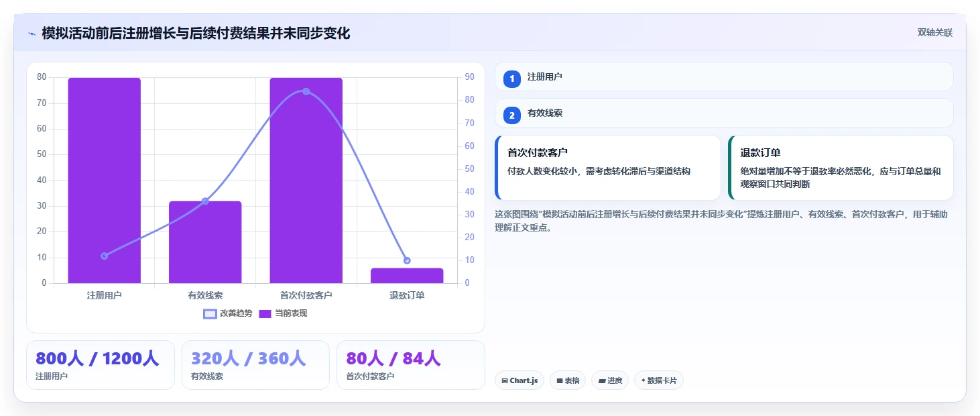
Task: Click the short 退款订单 bar in chart
Action: pyautogui.click(x=407, y=276)
